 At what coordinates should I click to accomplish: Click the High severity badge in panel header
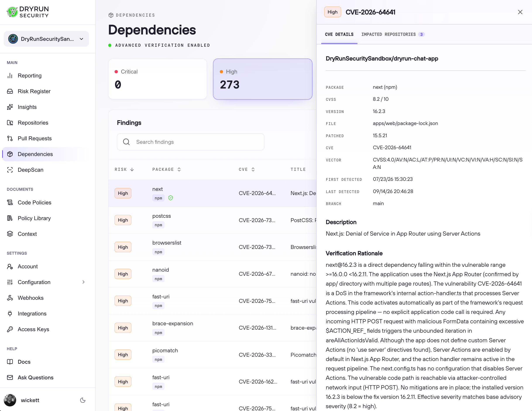pyautogui.click(x=333, y=12)
